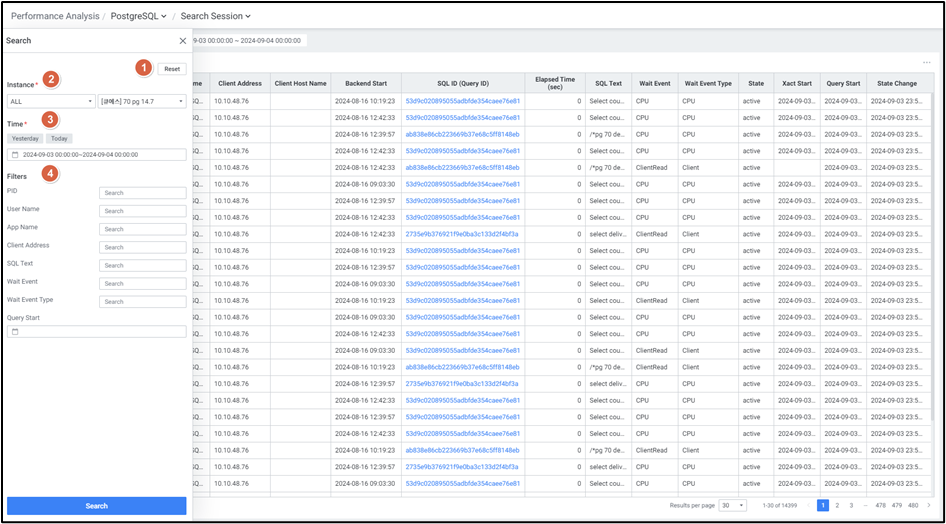The height and width of the screenshot is (524, 946).
Task: Click the calendar icon in the time range field
Action: (15, 155)
